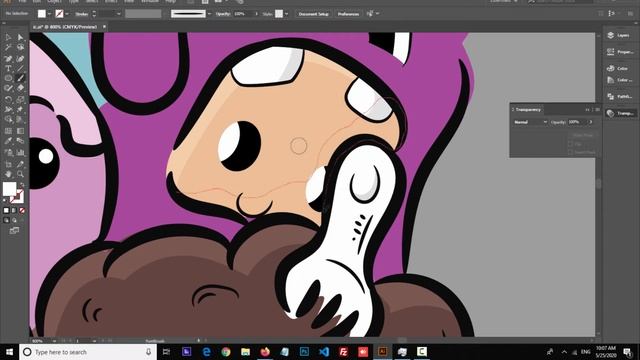Set paint mode to Gradient

click(14, 211)
